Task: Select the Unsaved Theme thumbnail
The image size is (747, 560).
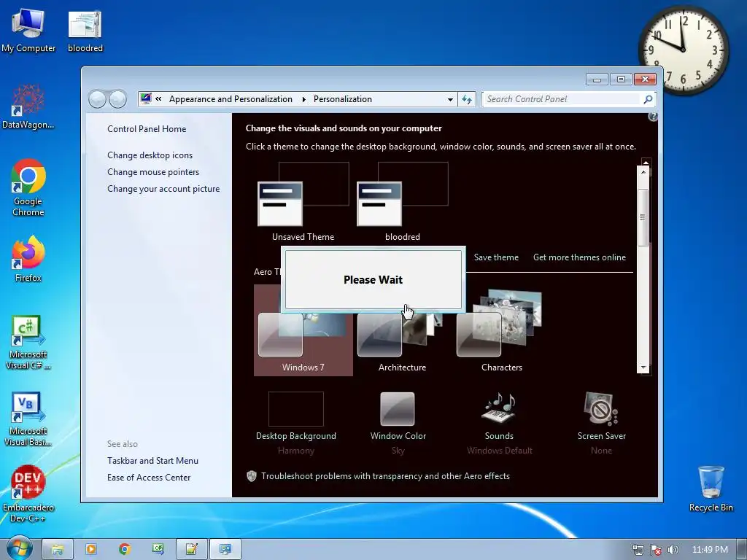Action: (303, 202)
